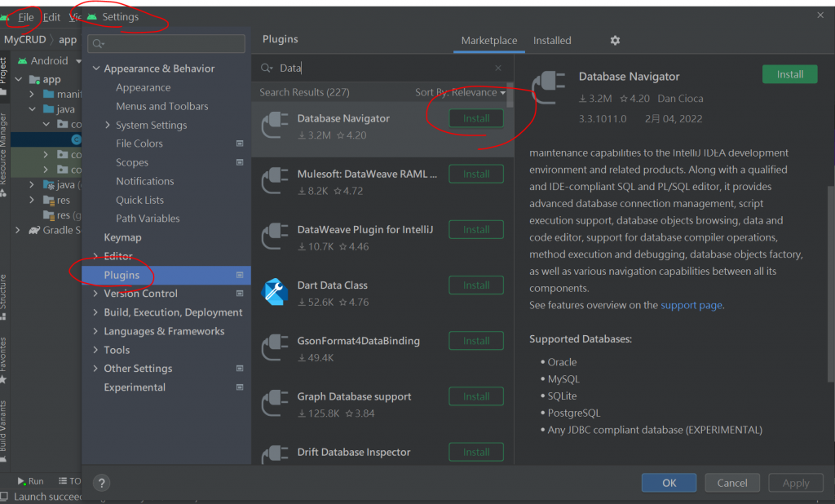Image resolution: width=835 pixels, height=504 pixels.
Task: Click the settings search magnifier icon
Action: tap(99, 44)
